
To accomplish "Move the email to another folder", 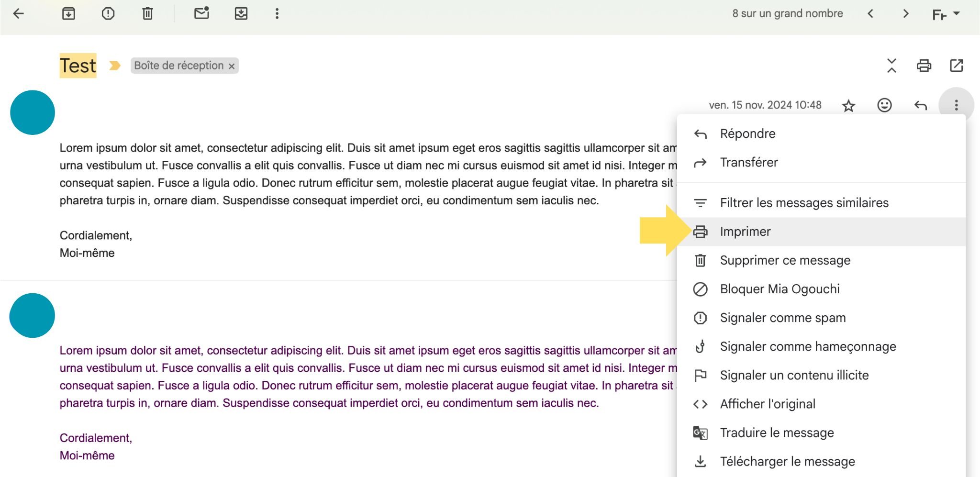I will tap(242, 13).
